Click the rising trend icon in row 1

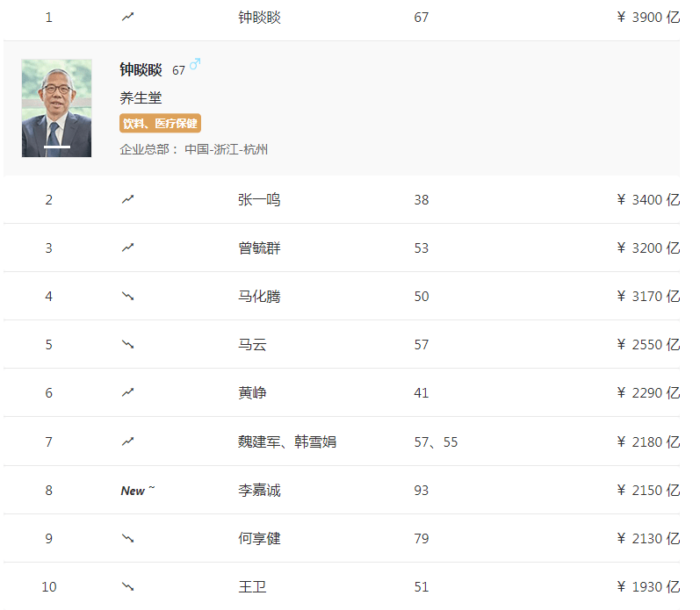coord(128,17)
